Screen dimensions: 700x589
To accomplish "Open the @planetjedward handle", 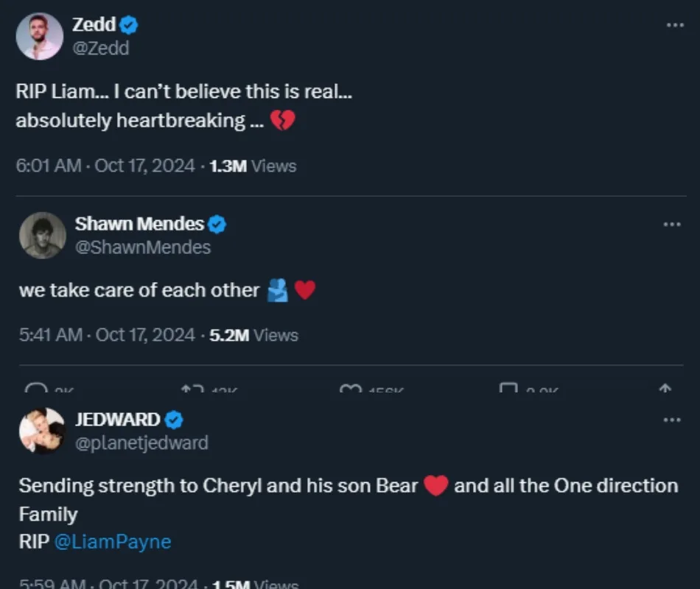I will click(141, 442).
